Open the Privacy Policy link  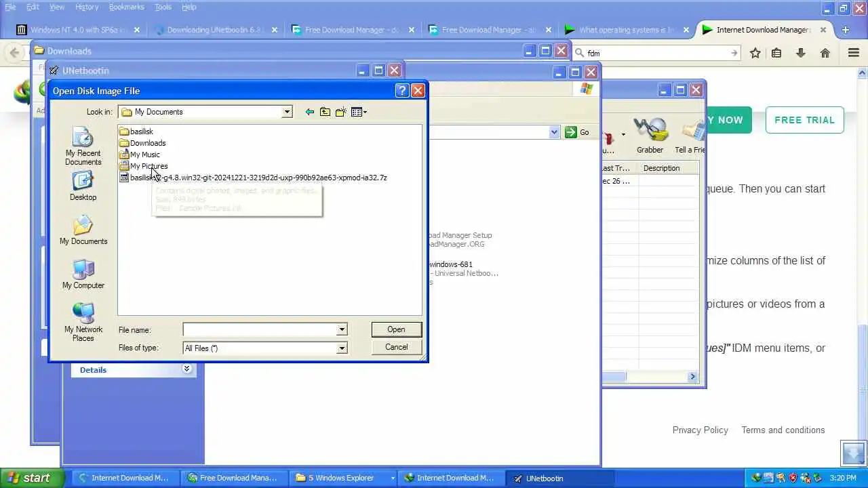tap(700, 430)
